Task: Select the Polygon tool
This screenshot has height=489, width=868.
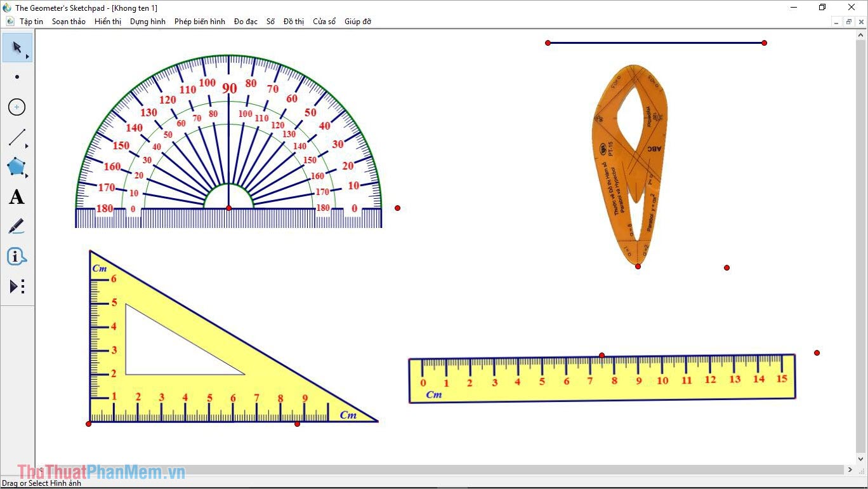Action: [16, 167]
